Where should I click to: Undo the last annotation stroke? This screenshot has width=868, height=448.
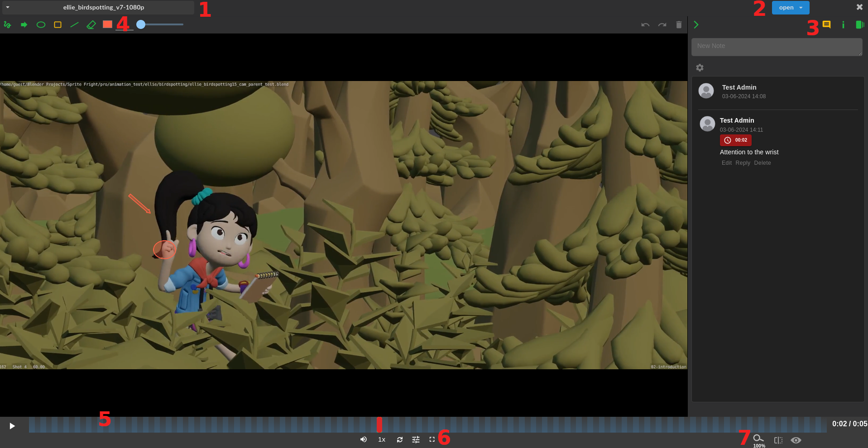(x=645, y=25)
